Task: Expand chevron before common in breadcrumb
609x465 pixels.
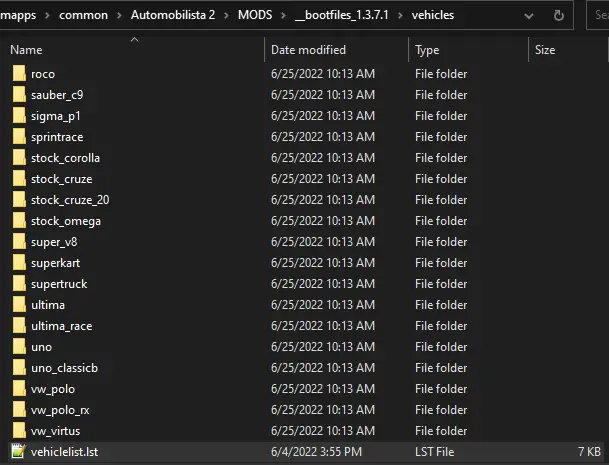Action: click(47, 15)
